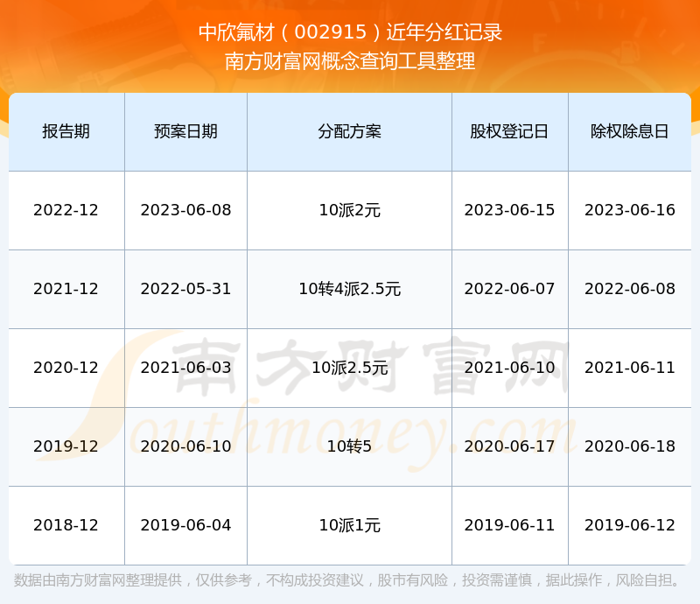The height and width of the screenshot is (604, 700).
Task: Select the 10派2元 distribution cell
Action: (349, 210)
